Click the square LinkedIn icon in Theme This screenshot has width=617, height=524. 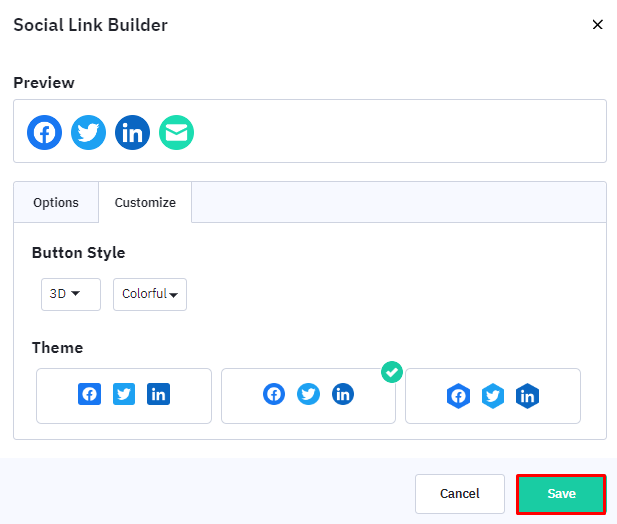tap(159, 394)
